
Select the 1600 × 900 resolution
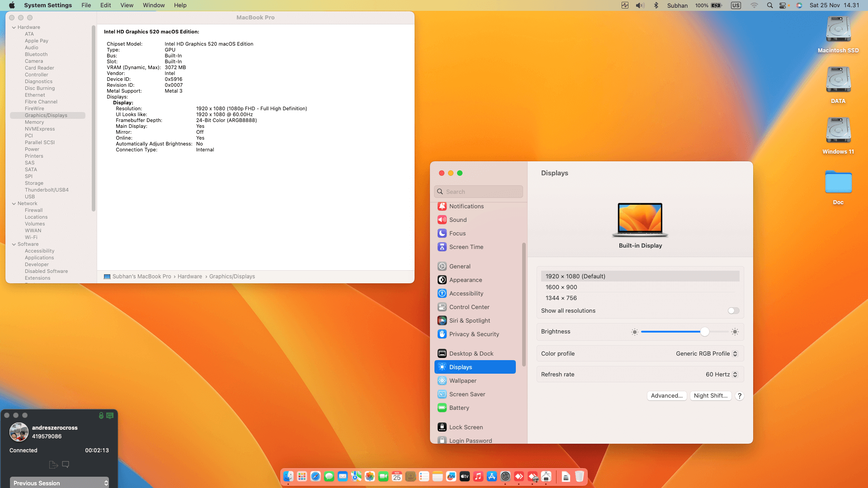640,287
